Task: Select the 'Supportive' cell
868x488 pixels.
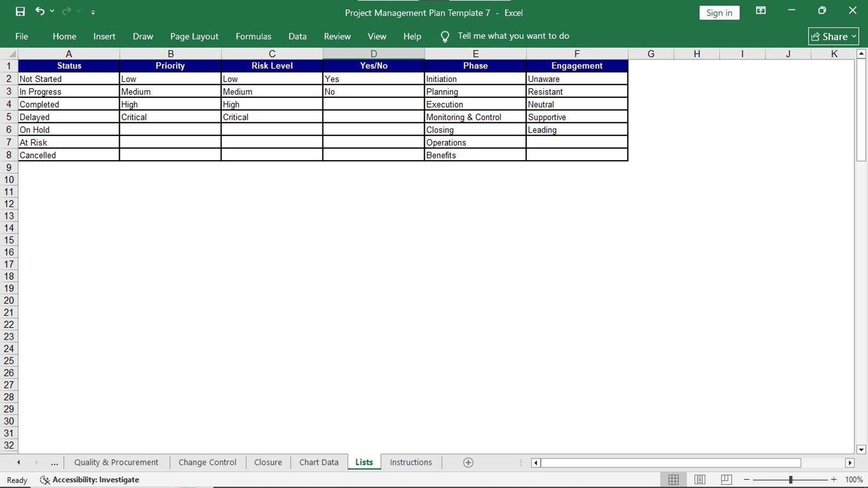Action: [577, 117]
